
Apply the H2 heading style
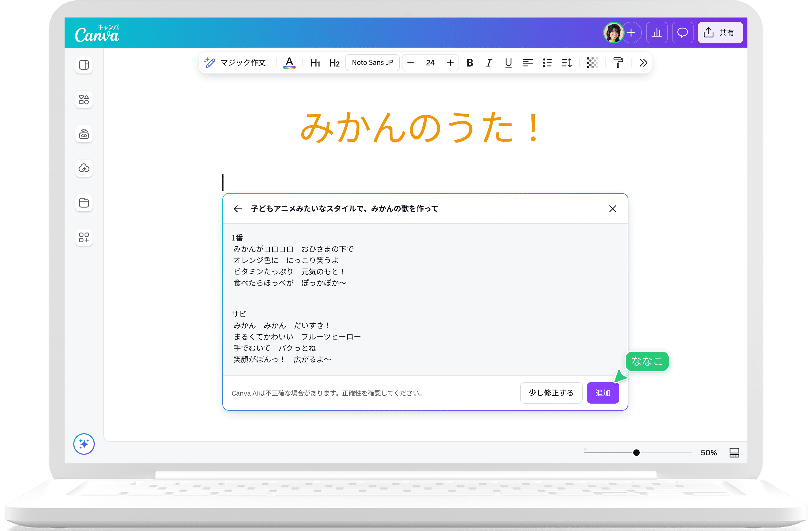click(x=334, y=63)
